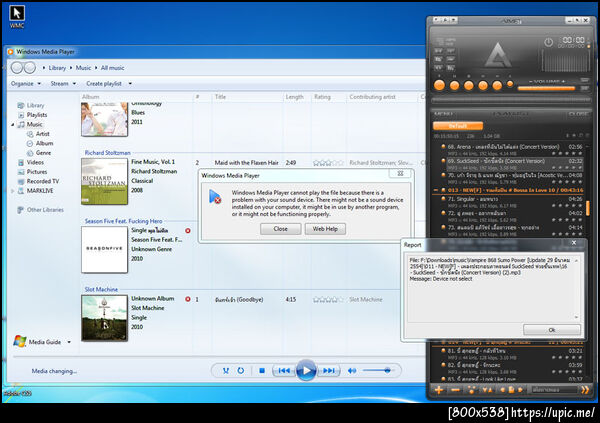
Task: Click Ok in the Report dialog
Action: 551,330
